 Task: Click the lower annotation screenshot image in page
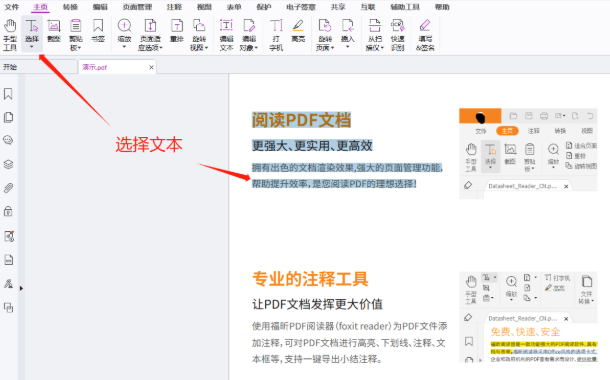tap(528, 317)
